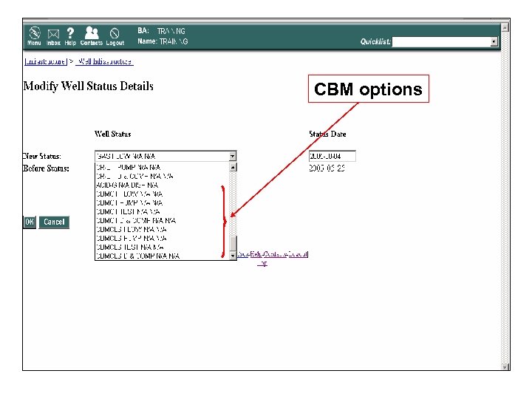This screenshot has height=399, width=532.
Task: Select CRUDE D & COMP N/A N/A option
Action: 162,176
